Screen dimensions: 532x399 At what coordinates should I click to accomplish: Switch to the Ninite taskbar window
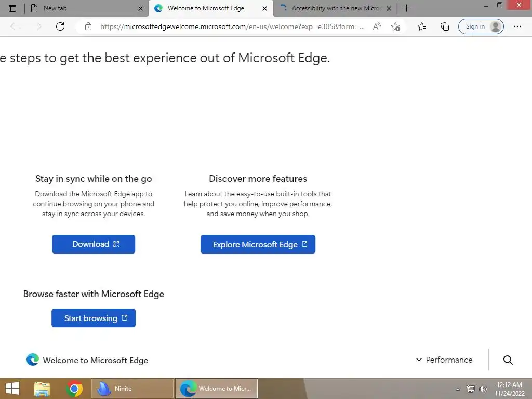coord(132,389)
